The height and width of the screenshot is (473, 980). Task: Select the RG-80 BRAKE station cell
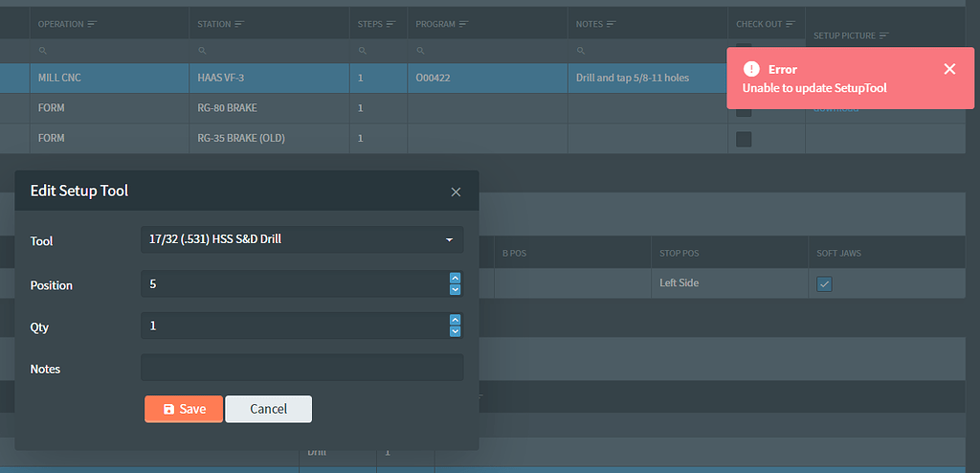[269, 108]
